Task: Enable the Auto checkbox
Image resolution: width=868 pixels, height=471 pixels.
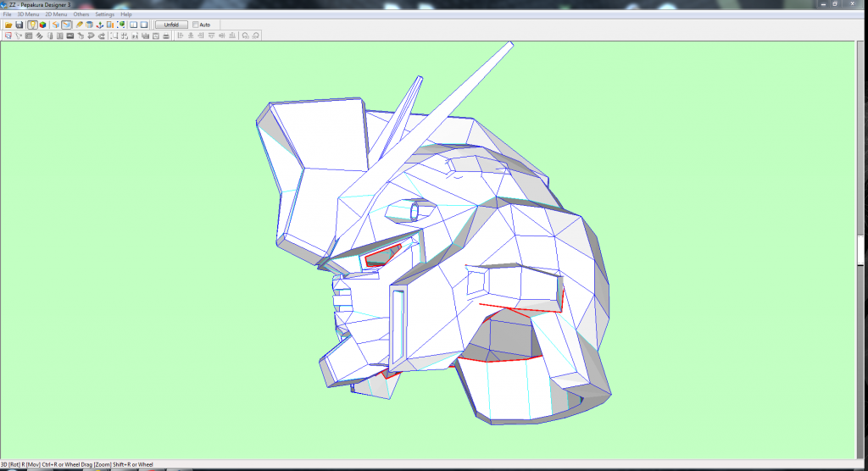Action: click(x=196, y=25)
